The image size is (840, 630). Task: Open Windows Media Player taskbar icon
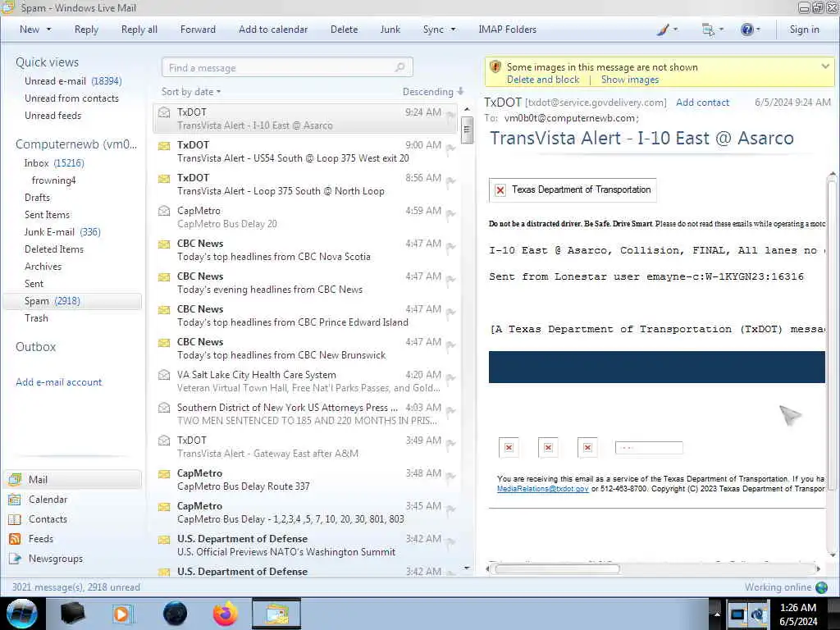(121, 614)
